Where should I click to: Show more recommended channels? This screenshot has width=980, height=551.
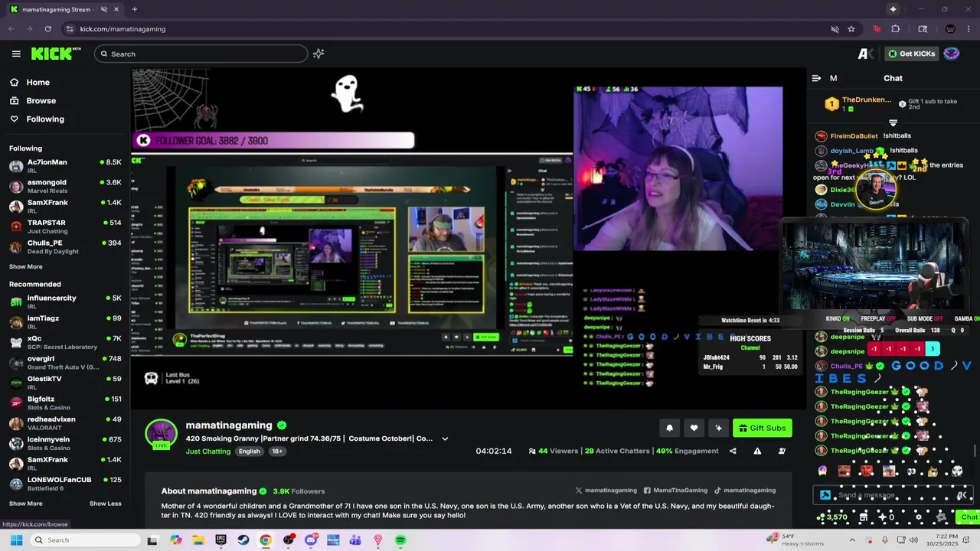pos(26,504)
